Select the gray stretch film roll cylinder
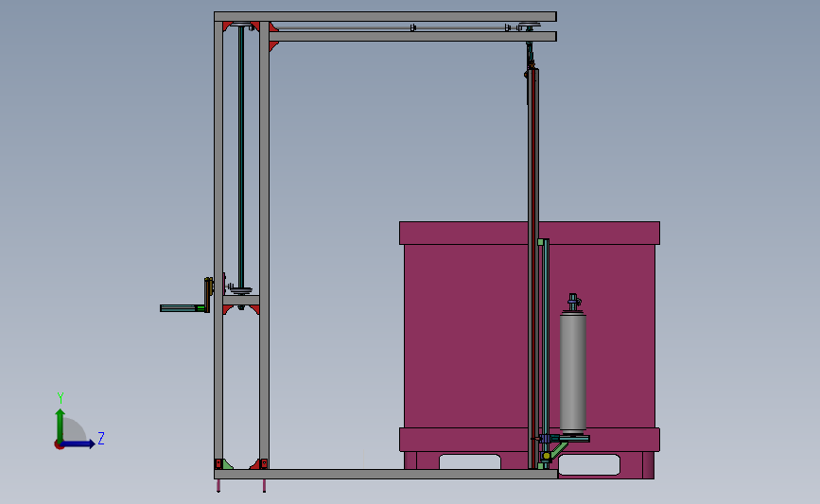 tap(572, 374)
